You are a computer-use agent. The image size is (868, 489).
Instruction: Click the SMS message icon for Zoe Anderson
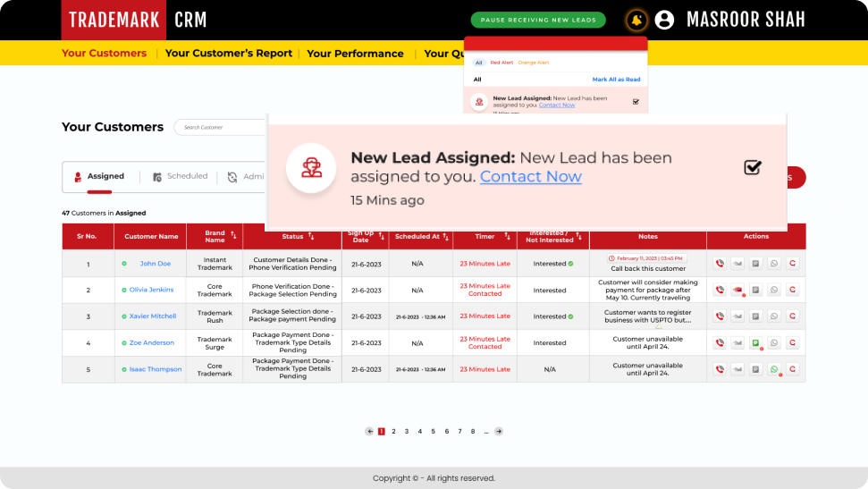(x=755, y=342)
